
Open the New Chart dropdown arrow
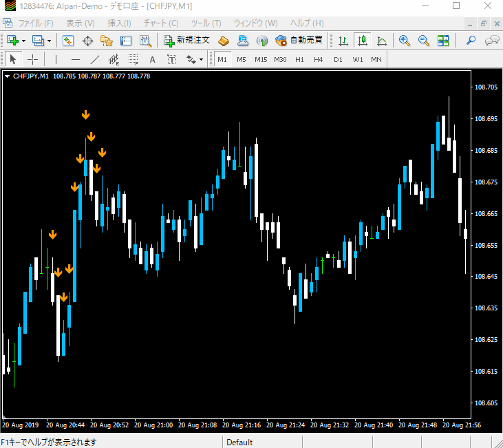(23, 41)
